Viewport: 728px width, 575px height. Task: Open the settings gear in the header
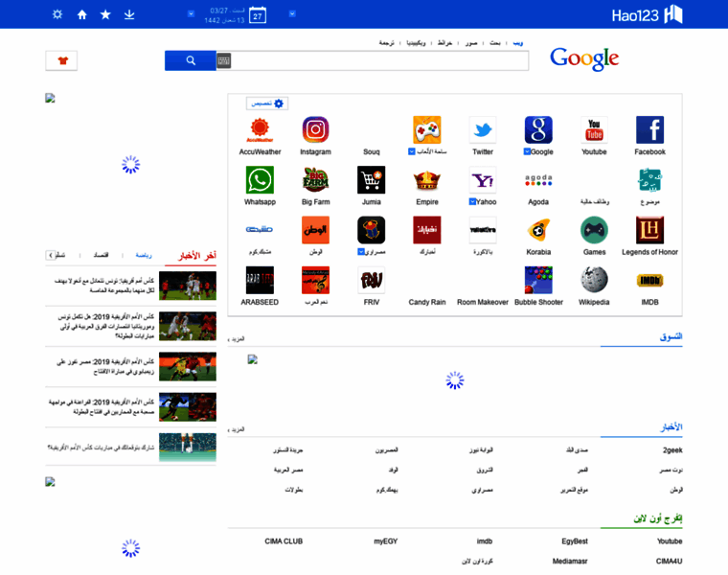57,14
